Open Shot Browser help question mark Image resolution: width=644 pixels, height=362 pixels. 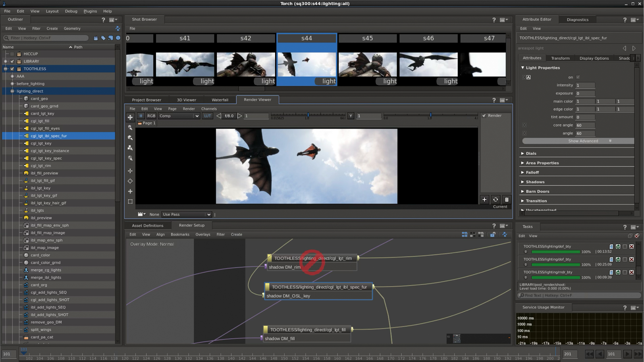tap(494, 20)
